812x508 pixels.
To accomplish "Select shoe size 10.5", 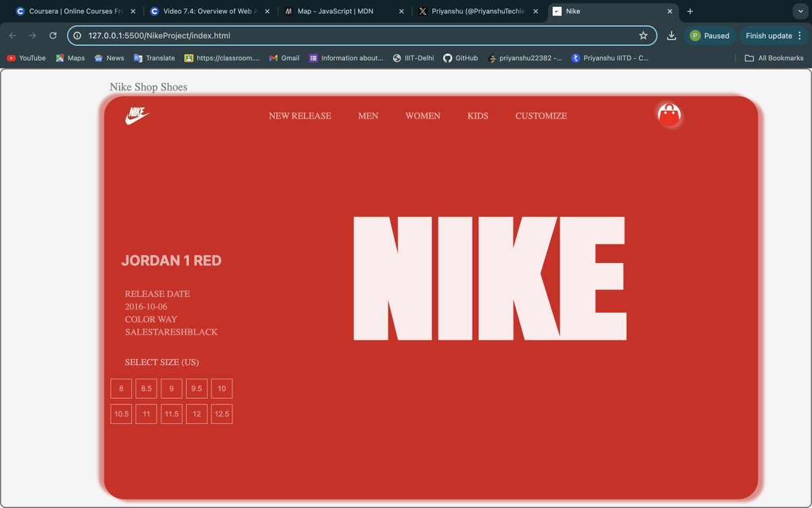I will [121, 414].
